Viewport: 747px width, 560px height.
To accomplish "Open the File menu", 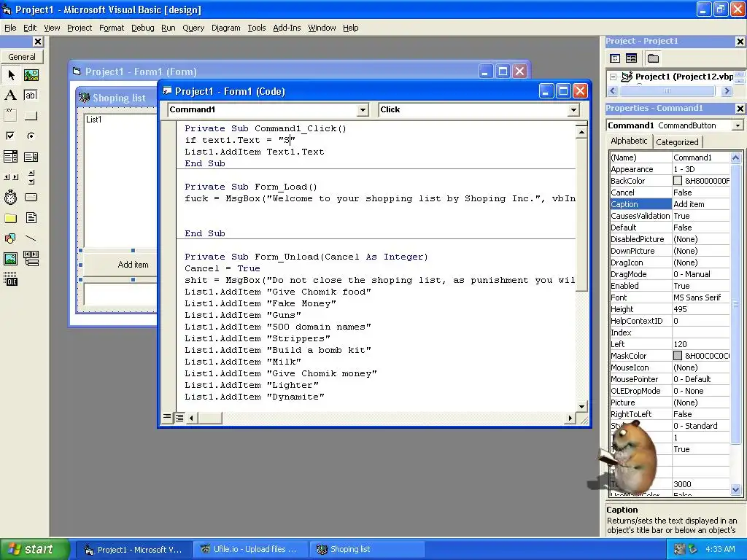I will tap(10, 28).
